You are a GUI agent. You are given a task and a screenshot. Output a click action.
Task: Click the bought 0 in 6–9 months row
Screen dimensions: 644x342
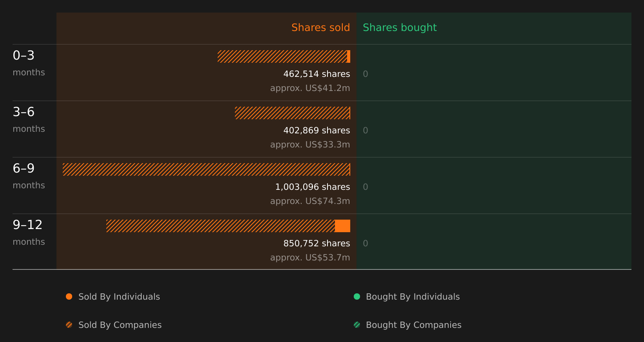[x=366, y=187]
